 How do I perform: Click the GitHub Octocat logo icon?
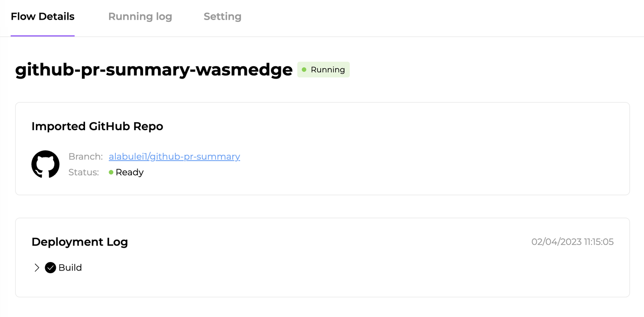(x=46, y=164)
